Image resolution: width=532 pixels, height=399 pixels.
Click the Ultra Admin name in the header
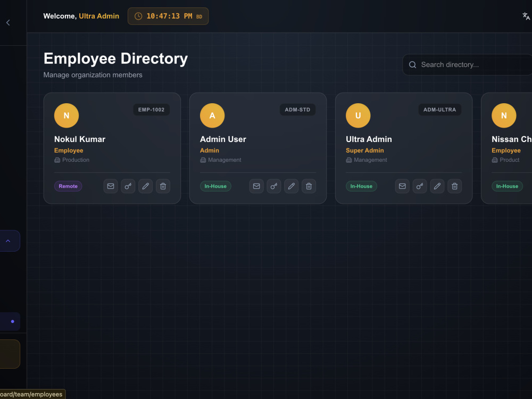point(99,16)
